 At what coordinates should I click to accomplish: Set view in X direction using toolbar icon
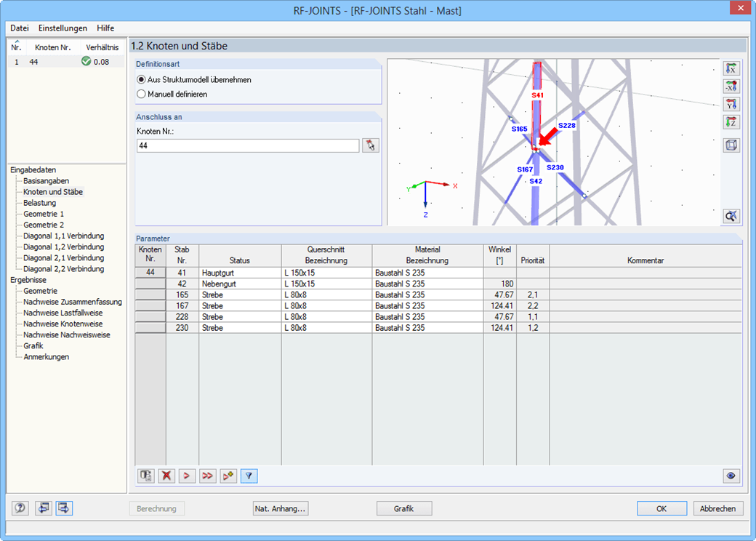(731, 68)
